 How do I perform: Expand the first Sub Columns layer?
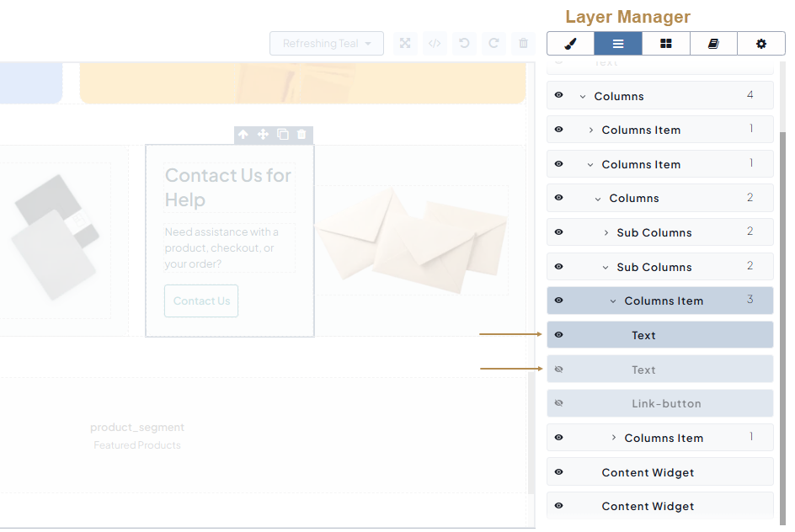[606, 232]
